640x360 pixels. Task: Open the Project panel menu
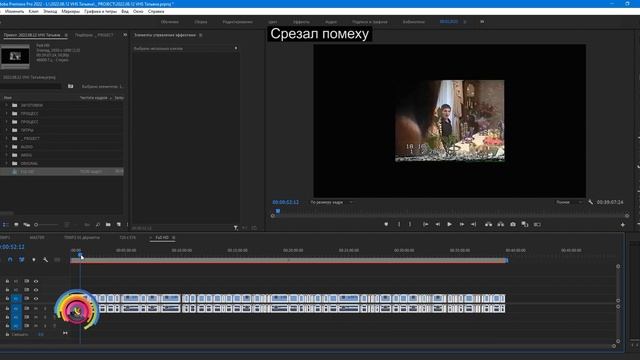66,35
